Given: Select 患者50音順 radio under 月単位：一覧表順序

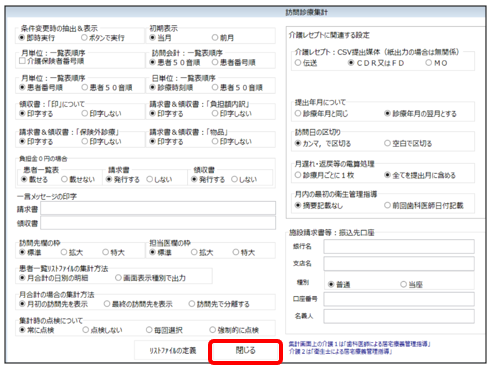Looking at the screenshot, I should [x=85, y=87].
